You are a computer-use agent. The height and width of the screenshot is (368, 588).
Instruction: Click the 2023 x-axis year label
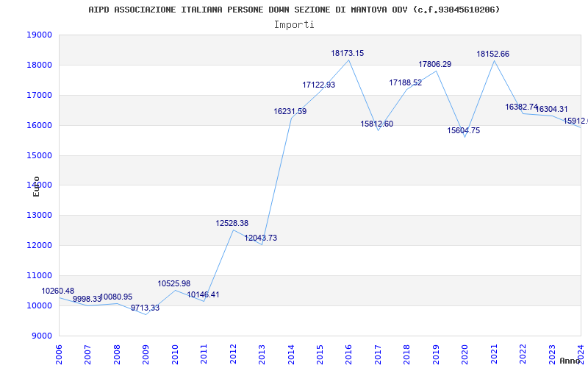click(552, 355)
